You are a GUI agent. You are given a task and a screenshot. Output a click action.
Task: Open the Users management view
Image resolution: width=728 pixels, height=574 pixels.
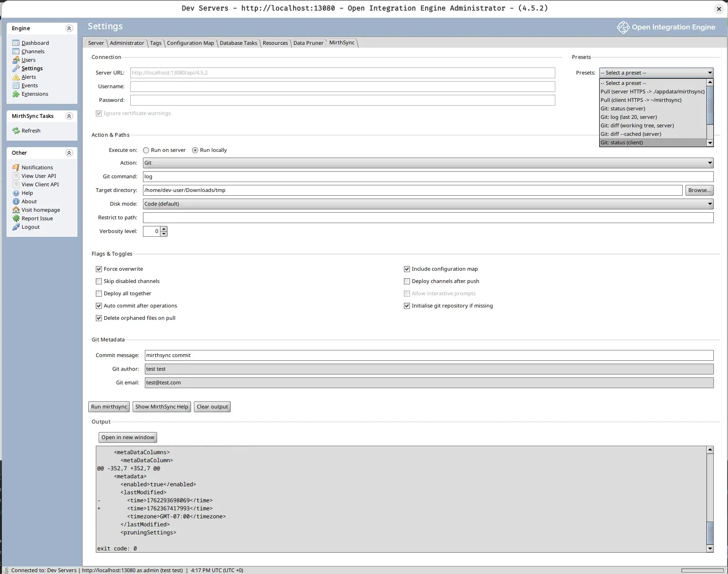tap(28, 60)
